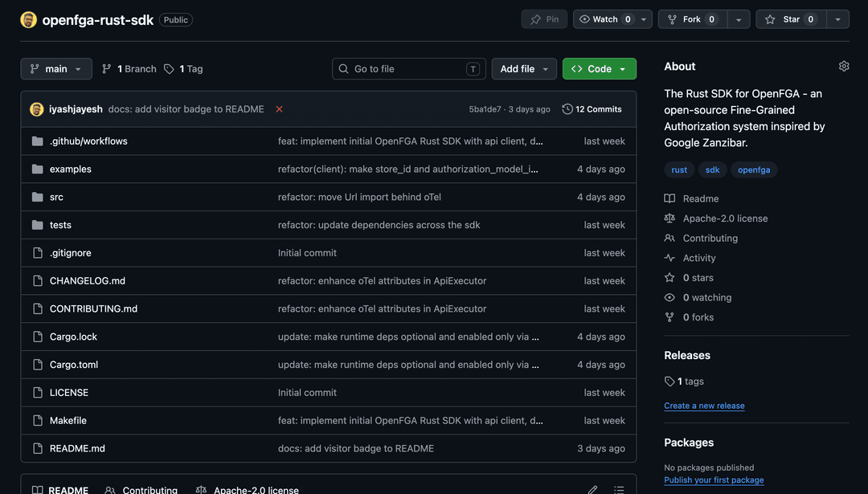Click the Go to file search field

coord(408,68)
